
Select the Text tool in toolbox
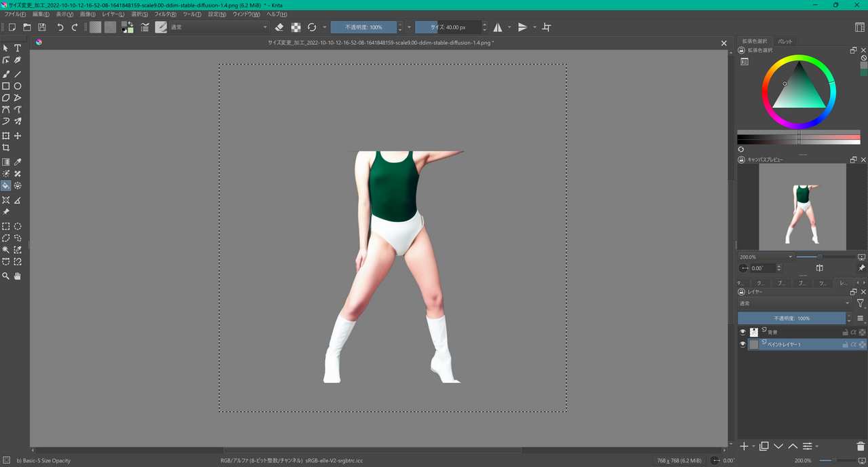pyautogui.click(x=18, y=48)
